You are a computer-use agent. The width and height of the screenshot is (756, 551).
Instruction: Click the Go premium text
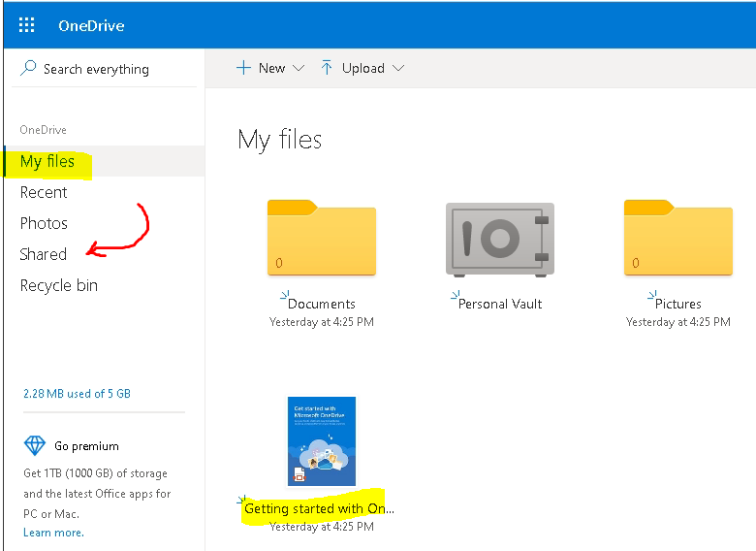point(87,446)
